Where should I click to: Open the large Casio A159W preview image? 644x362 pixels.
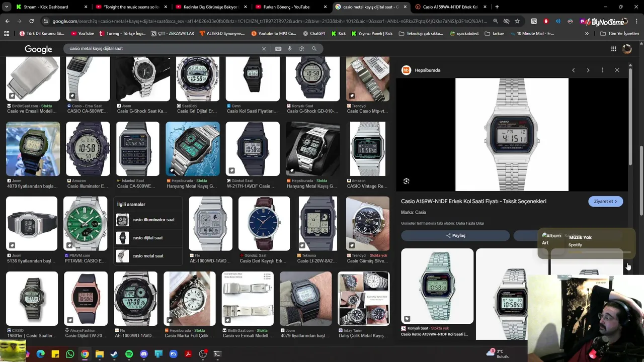click(x=512, y=134)
